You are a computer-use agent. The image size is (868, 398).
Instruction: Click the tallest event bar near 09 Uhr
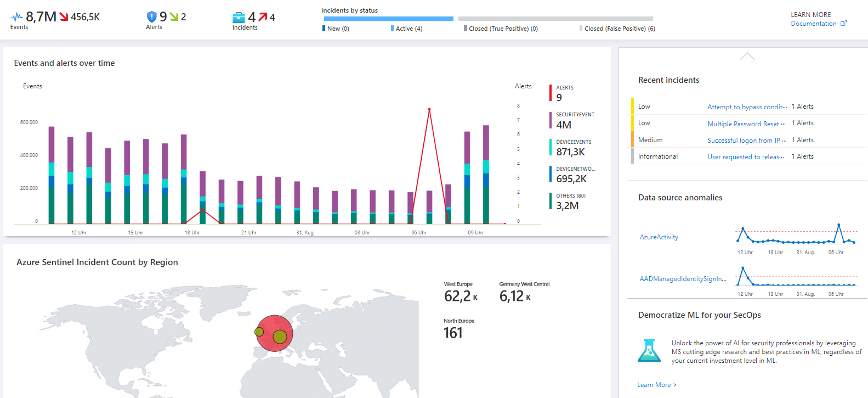click(x=486, y=175)
